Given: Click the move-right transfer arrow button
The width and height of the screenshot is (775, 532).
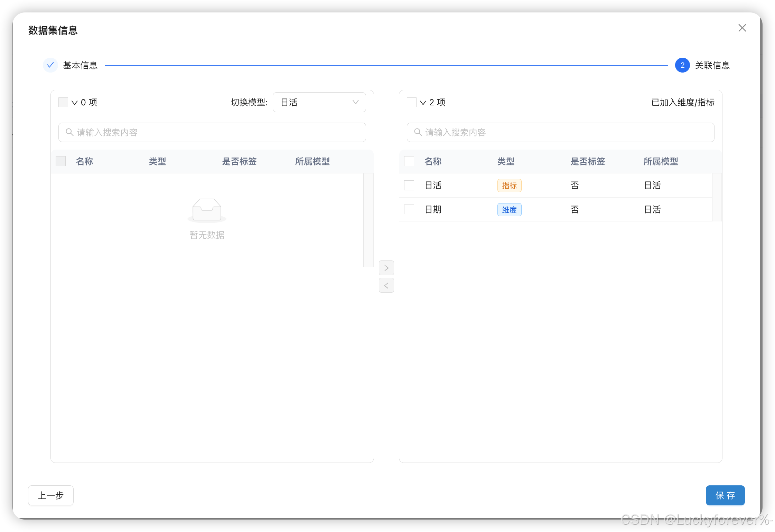Looking at the screenshot, I should tap(386, 268).
